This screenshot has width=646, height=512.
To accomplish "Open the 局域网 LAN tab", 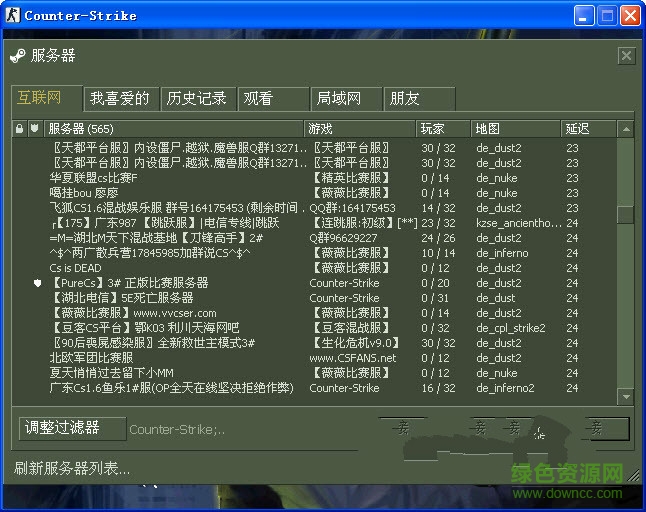I will click(x=346, y=99).
